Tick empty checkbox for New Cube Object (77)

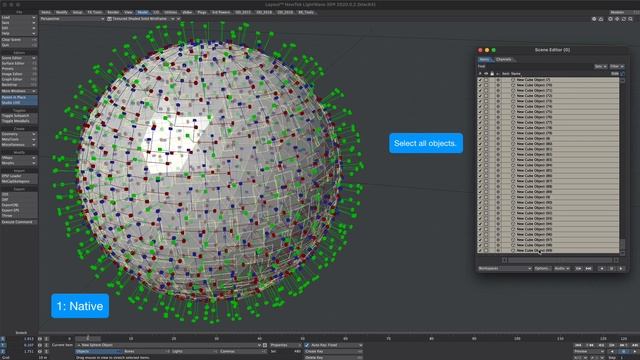click(486, 122)
